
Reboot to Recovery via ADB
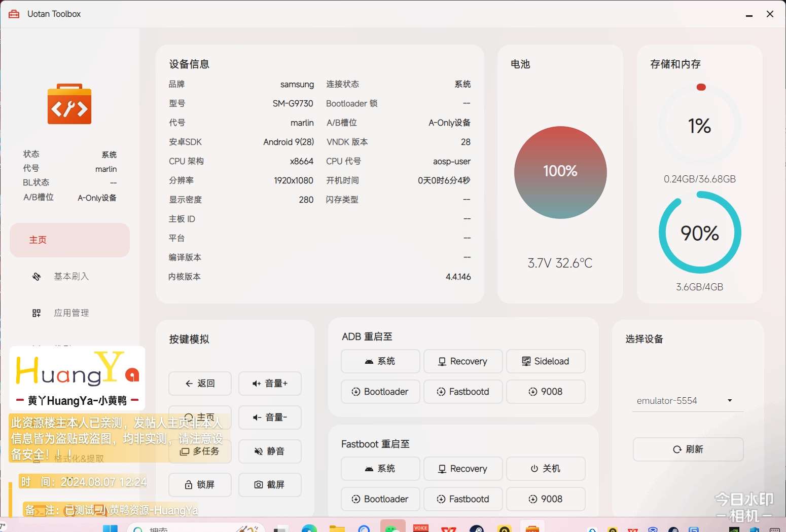(463, 361)
